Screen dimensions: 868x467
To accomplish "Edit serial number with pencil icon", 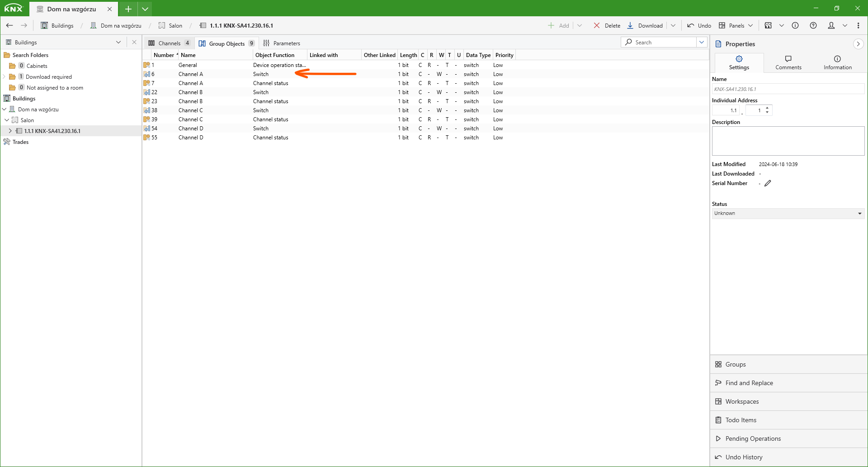I will tap(768, 183).
